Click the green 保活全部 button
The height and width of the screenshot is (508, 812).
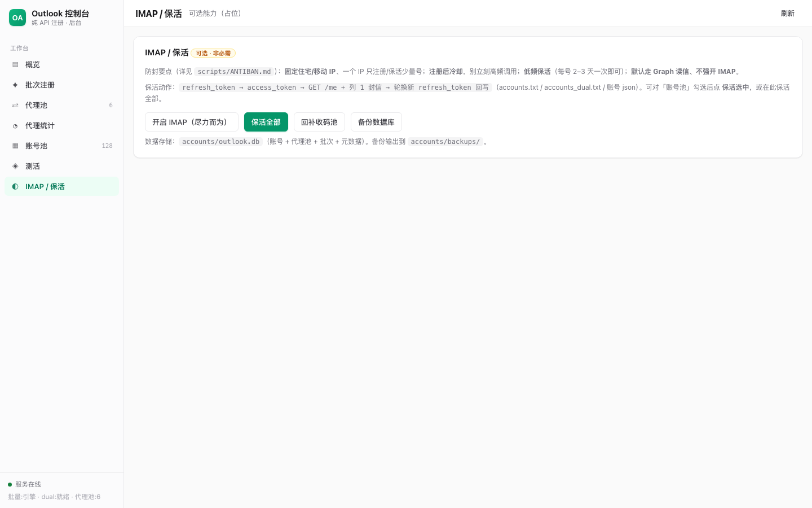266,122
